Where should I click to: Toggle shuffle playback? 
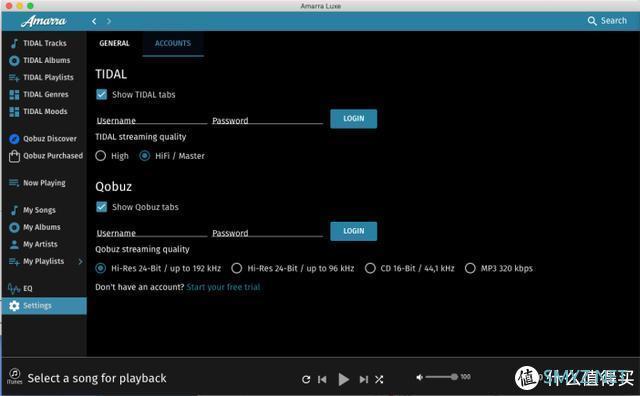[379, 380]
